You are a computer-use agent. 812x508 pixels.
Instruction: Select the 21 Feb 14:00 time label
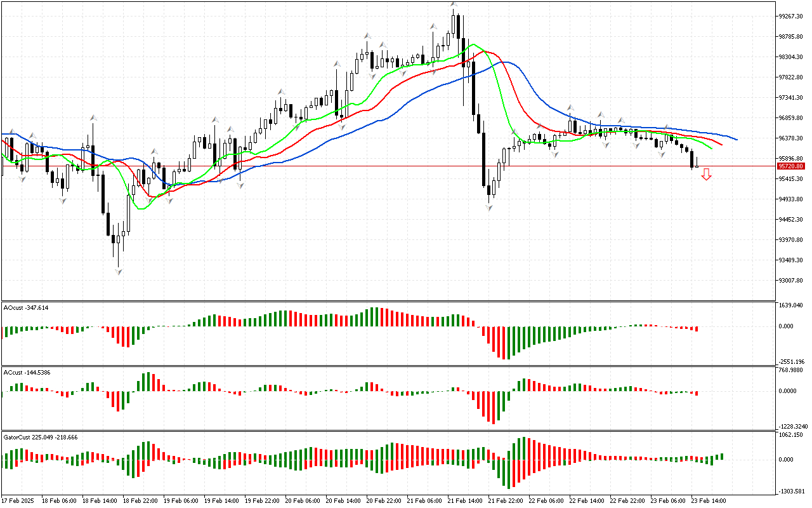[x=465, y=501]
